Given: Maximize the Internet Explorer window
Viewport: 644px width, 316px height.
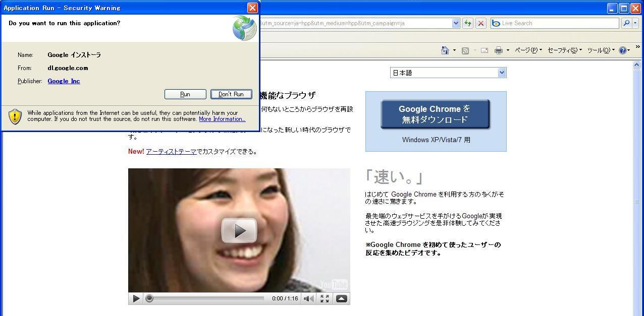Looking at the screenshot, I should pos(624,8).
